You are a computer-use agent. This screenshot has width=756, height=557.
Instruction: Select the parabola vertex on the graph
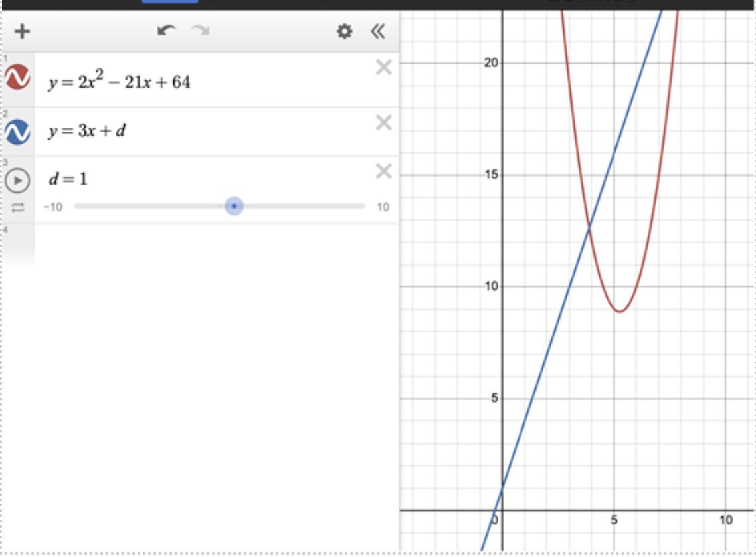click(620, 312)
